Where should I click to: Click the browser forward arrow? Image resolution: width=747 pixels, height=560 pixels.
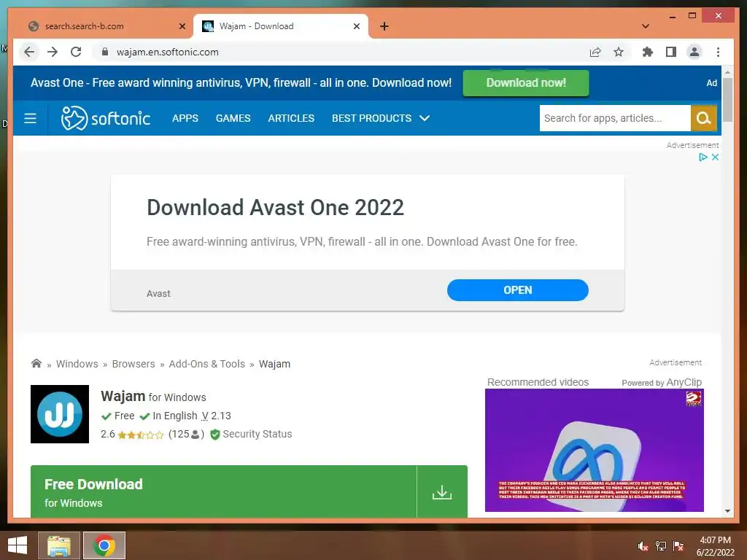coord(53,52)
